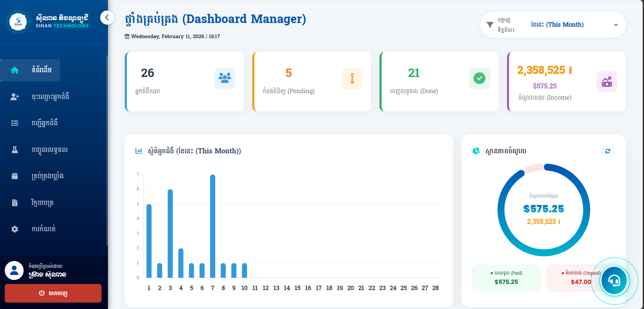This screenshot has width=644, height=309.
Task: Expand the dropdown chevron next to 'This Month'
Action: point(616,25)
